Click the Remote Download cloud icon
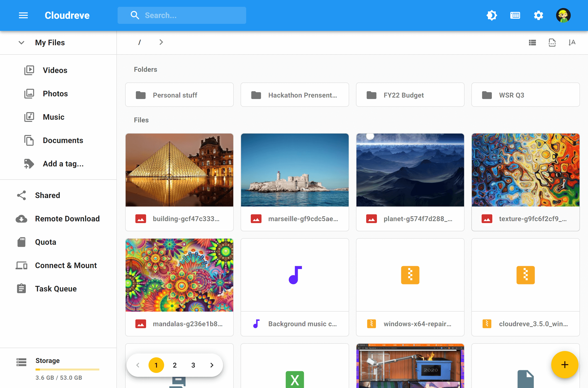This screenshot has height=388, width=588. pyautogui.click(x=22, y=219)
